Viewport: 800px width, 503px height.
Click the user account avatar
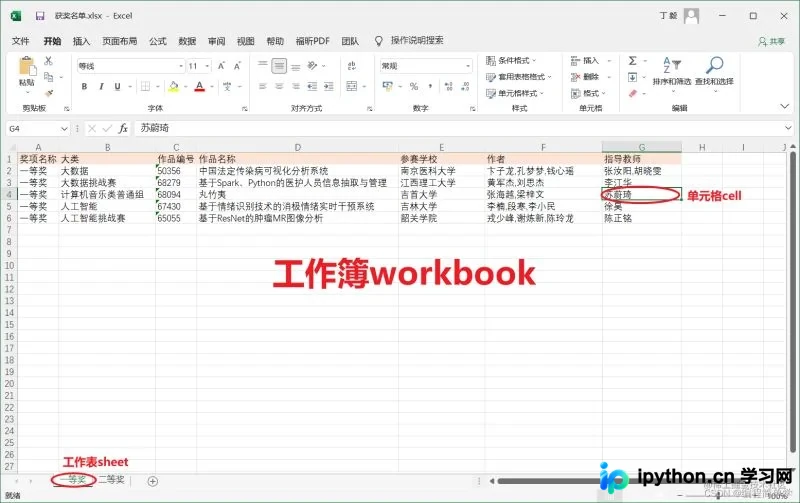[x=691, y=16]
